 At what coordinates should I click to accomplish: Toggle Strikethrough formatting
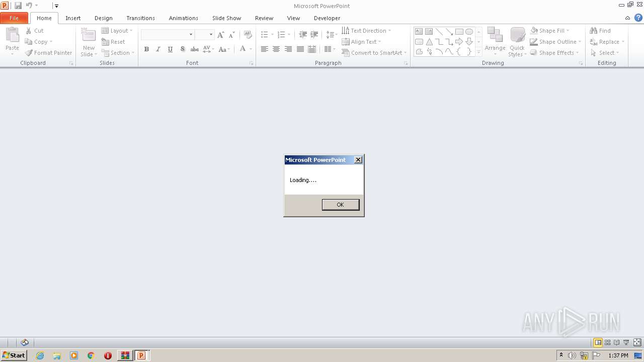194,49
